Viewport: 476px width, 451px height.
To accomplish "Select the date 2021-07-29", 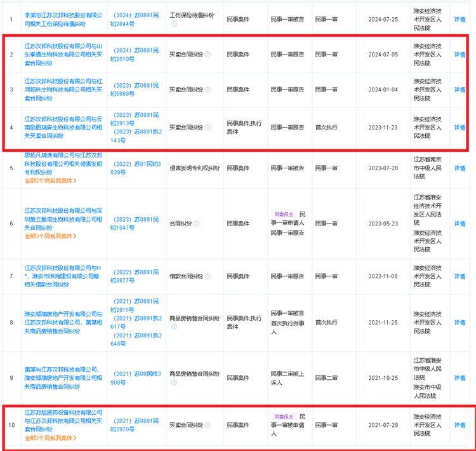I will 383,425.
